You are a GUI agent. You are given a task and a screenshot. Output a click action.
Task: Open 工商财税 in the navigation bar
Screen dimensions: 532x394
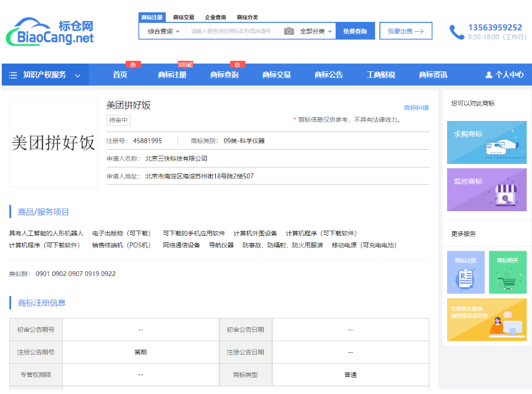381,75
